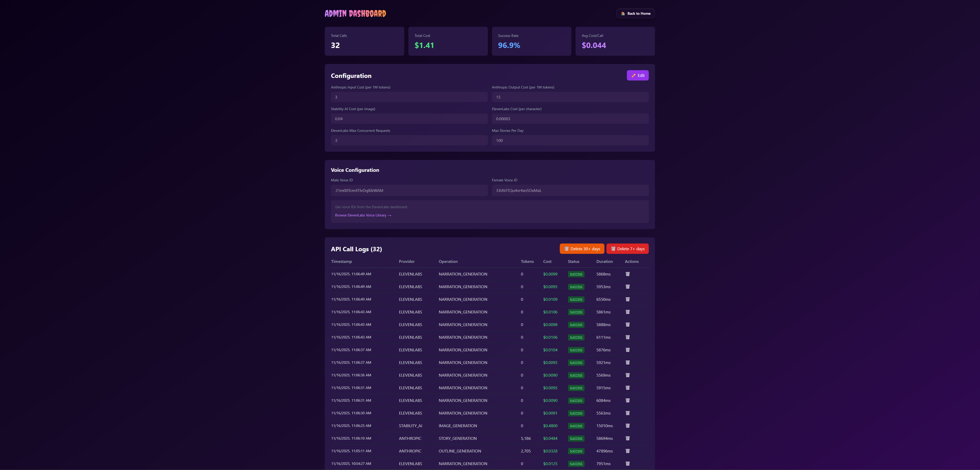Image resolution: width=980 pixels, height=470 pixels.
Task: Click the Female Voice ID field
Action: (570, 190)
